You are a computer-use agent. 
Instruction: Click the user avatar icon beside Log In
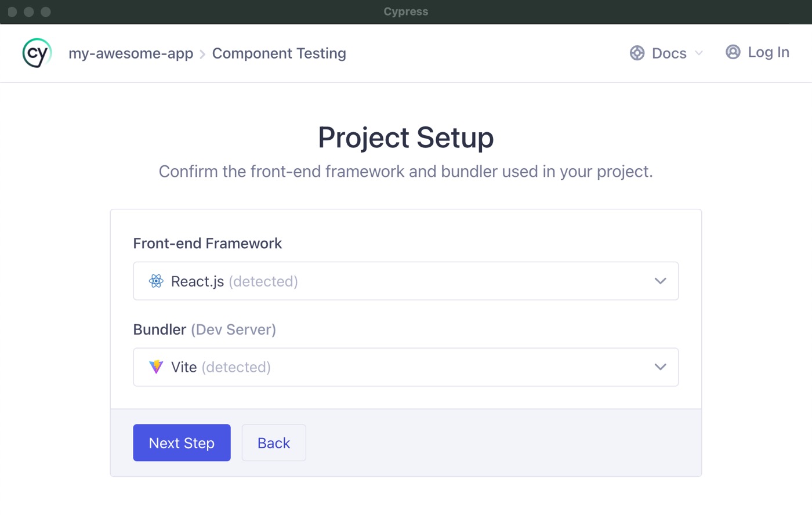(733, 52)
